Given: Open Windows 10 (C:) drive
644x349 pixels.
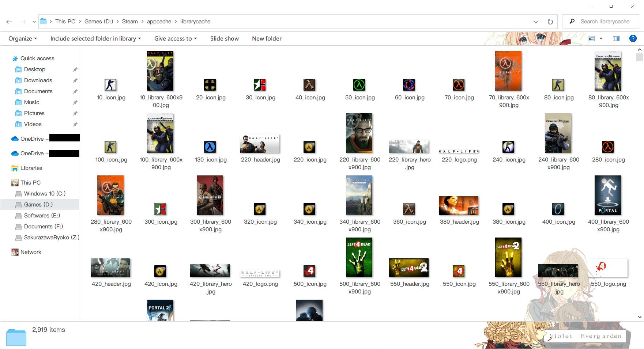Looking at the screenshot, I should point(45,194).
